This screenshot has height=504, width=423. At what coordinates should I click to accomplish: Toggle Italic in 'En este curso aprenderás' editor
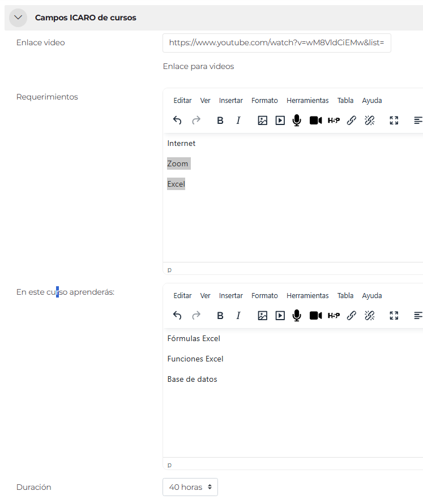pyautogui.click(x=238, y=316)
